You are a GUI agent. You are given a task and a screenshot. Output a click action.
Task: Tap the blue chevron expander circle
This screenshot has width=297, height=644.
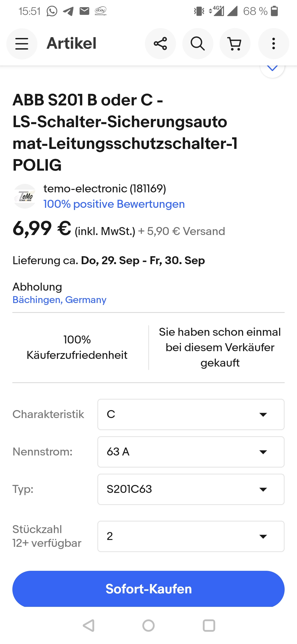[x=272, y=69]
